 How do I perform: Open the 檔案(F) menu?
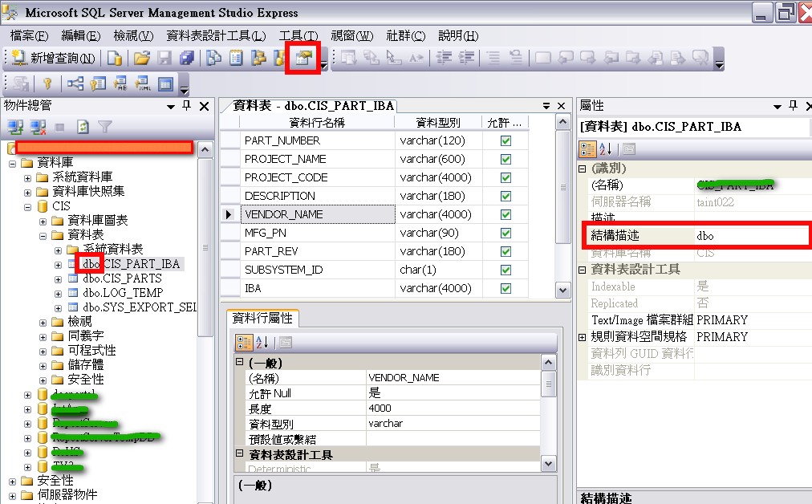click(29, 36)
